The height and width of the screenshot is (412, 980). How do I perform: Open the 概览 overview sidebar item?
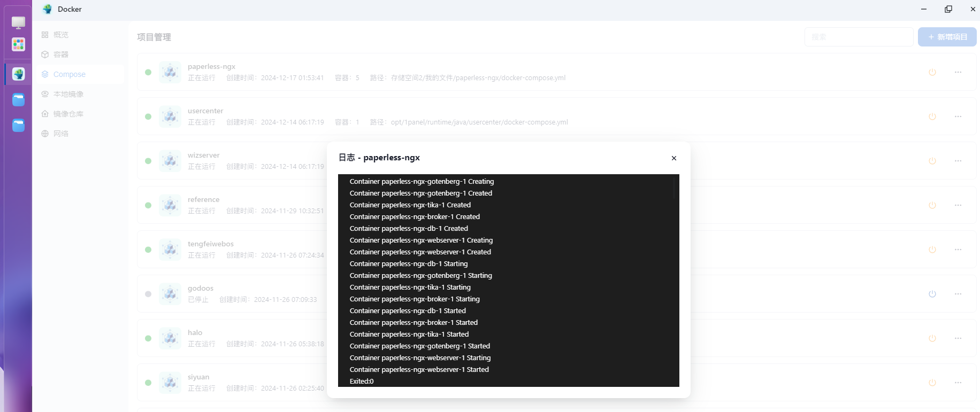pyautogui.click(x=80, y=35)
